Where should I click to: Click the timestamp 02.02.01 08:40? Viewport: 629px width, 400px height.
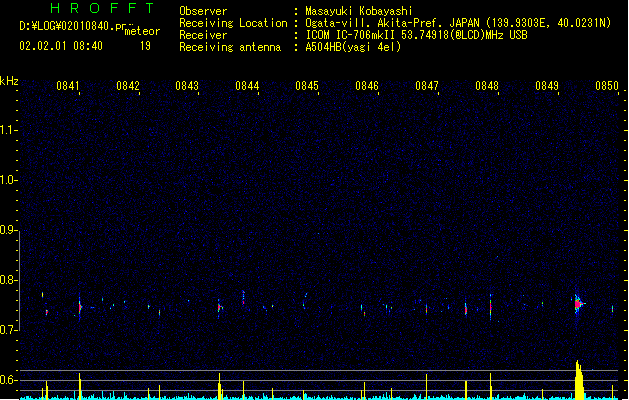click(61, 46)
